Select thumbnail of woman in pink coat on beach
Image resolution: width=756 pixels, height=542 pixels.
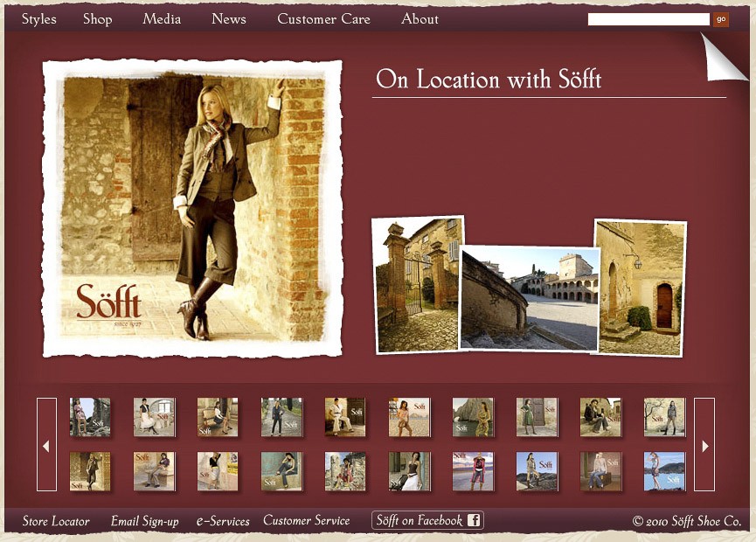(x=473, y=471)
